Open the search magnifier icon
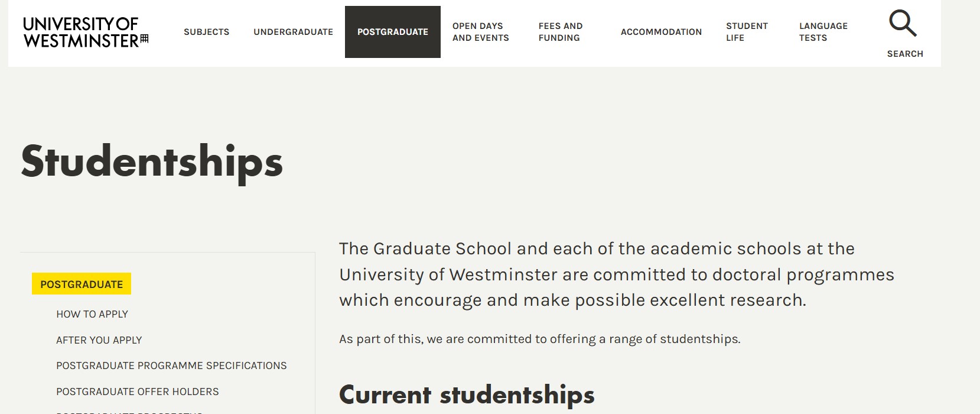 coord(903,22)
